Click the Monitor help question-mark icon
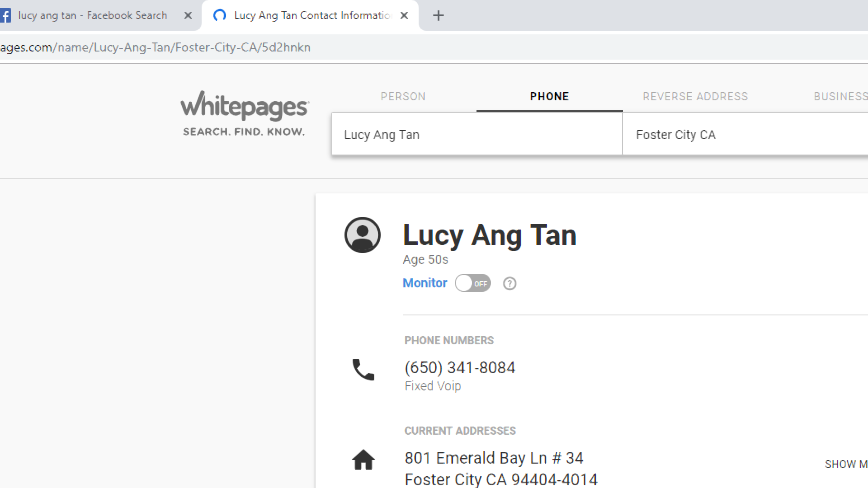The height and width of the screenshot is (488, 868). tap(509, 283)
